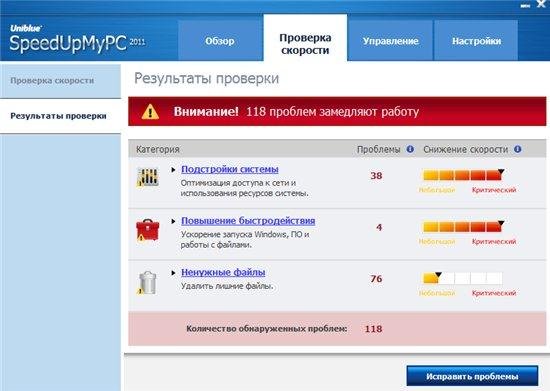The height and width of the screenshot is (391, 550).
Task: Click the Исправить проблемы button
Action: point(472,376)
